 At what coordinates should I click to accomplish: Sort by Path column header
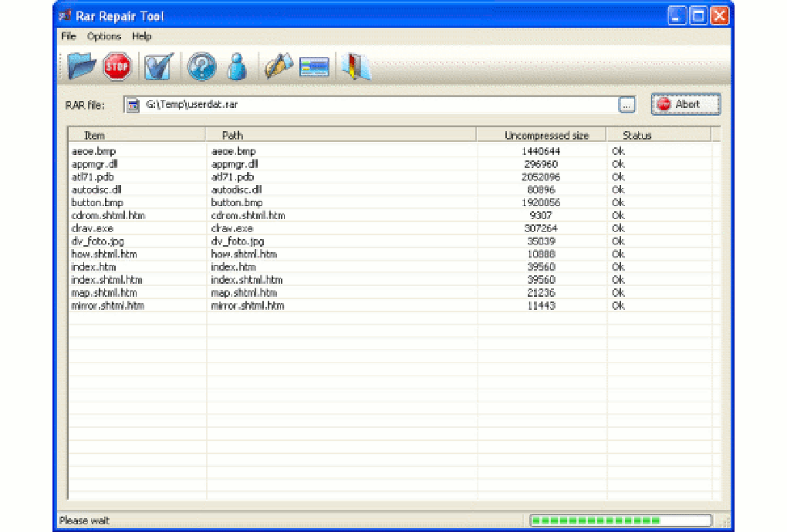341,136
